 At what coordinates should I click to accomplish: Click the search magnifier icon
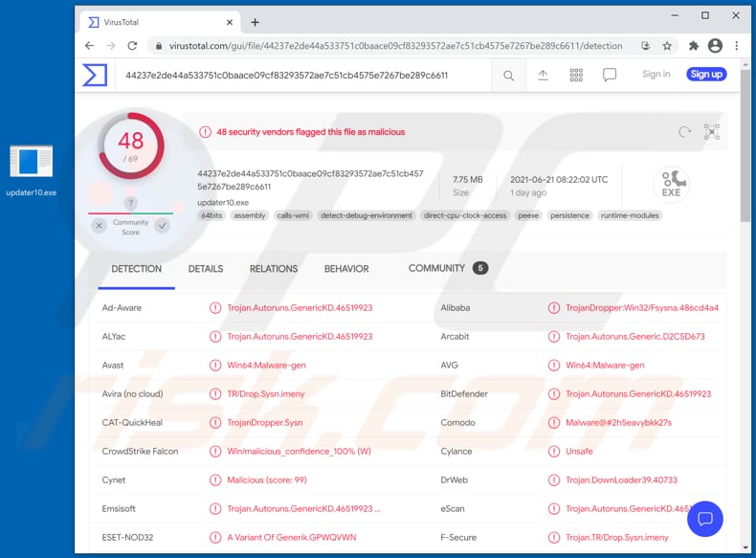pos(509,76)
